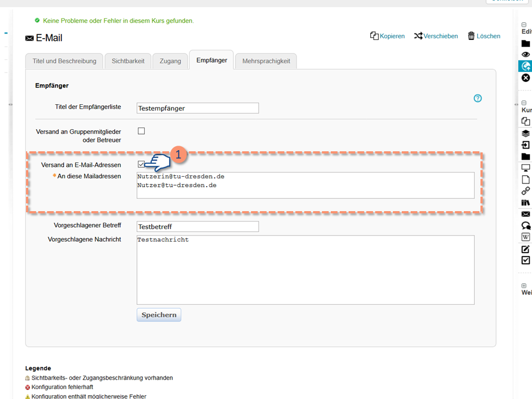Add a link element via chain icon
Screen dimensions: 532x399
coord(525,191)
